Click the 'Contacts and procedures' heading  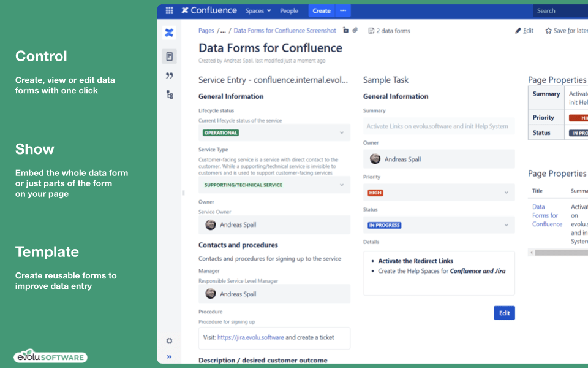238,245
